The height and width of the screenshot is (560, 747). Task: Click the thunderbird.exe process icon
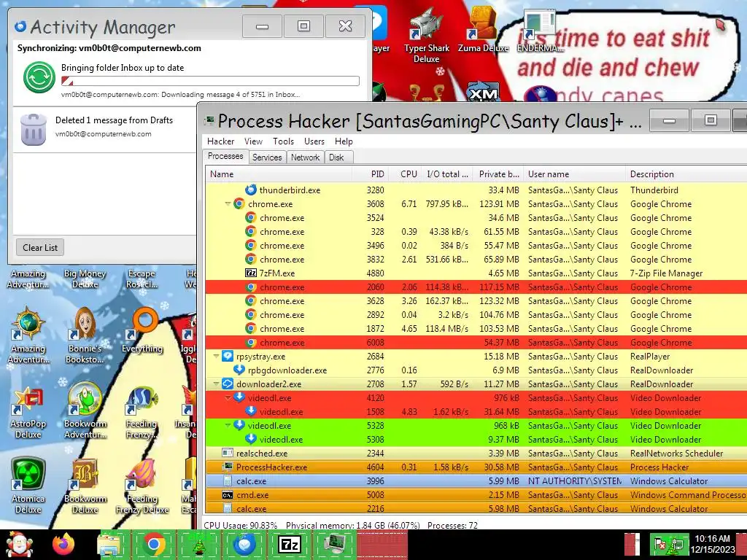point(251,190)
